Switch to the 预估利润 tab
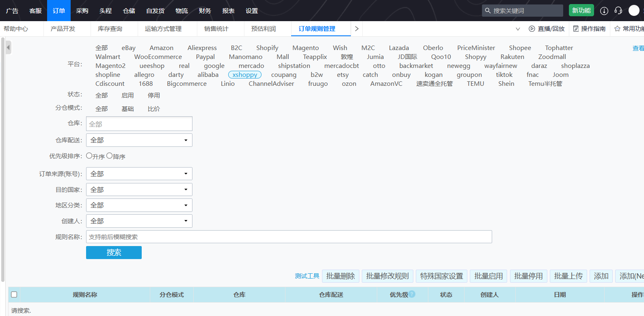This screenshot has height=316, width=644. (x=264, y=29)
